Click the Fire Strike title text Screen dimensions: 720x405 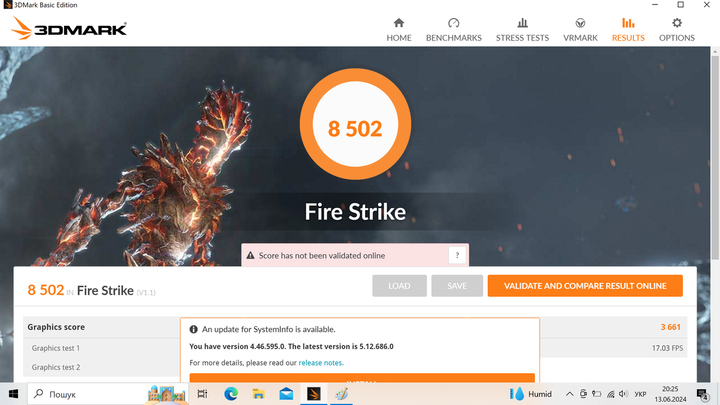click(x=355, y=212)
